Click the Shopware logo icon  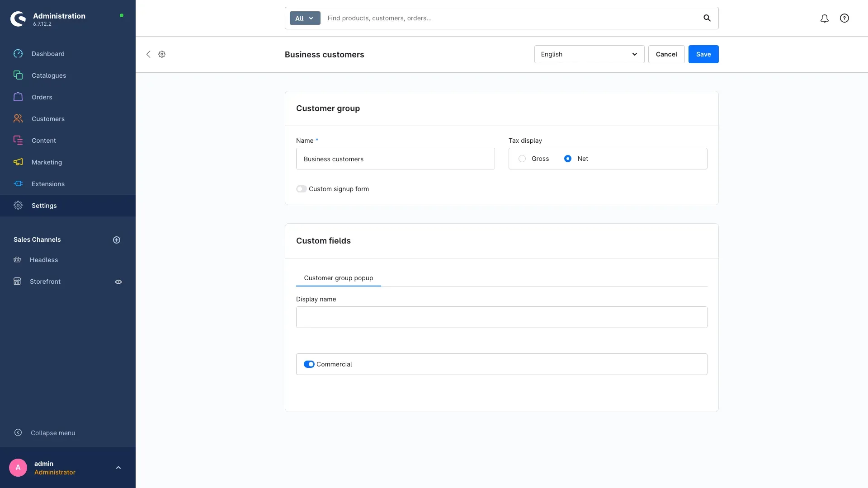[x=18, y=19]
